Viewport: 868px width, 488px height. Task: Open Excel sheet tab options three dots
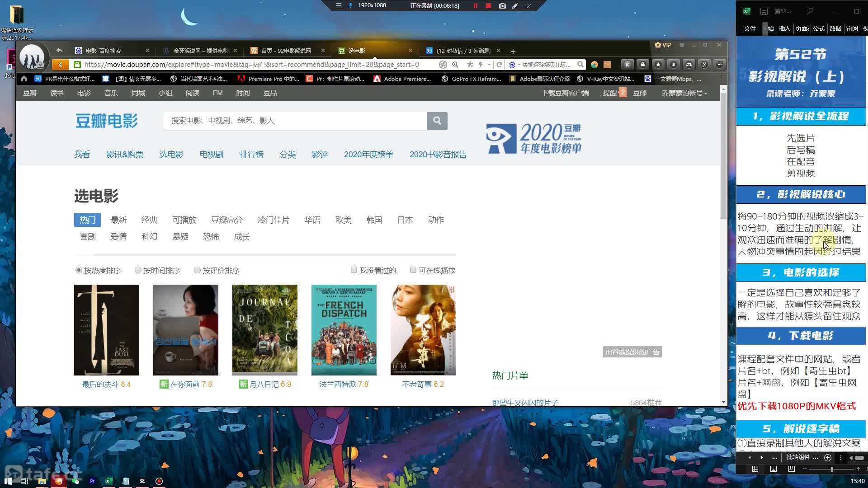pyautogui.click(x=841, y=457)
